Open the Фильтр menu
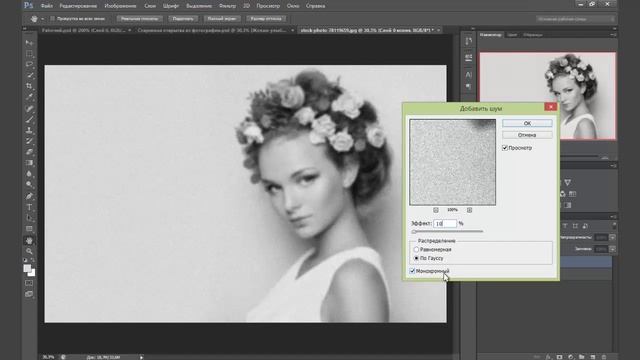 click(227, 6)
